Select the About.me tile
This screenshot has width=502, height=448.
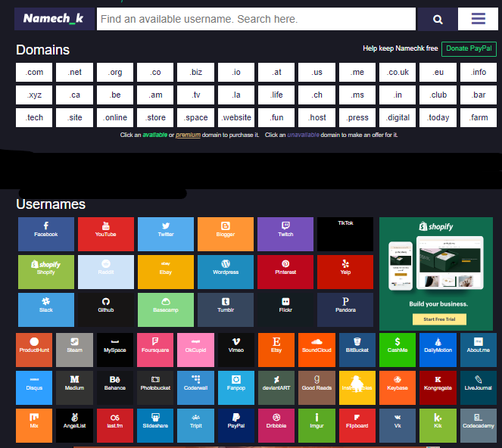(x=479, y=350)
